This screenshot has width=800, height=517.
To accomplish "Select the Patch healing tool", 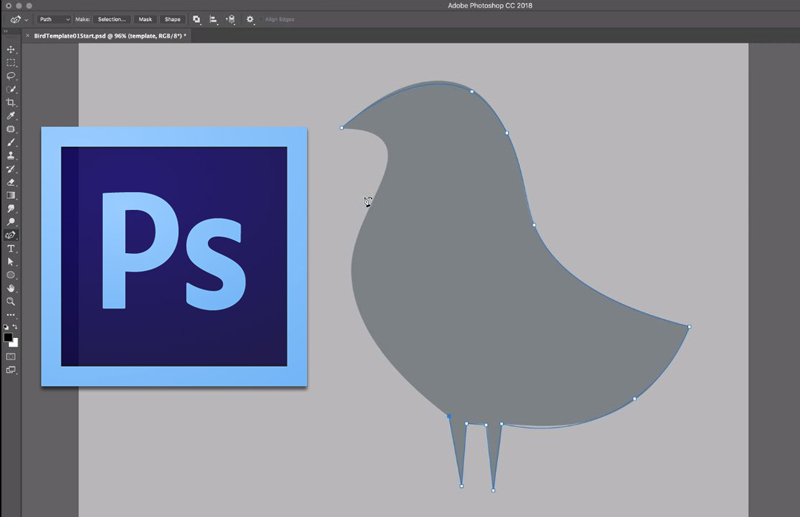I will point(11,129).
